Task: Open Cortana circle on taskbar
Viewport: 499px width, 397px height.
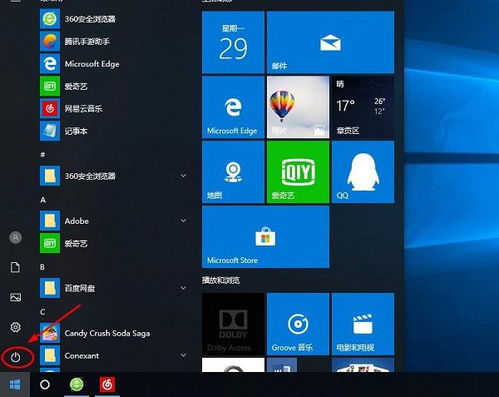Action: coord(45,385)
